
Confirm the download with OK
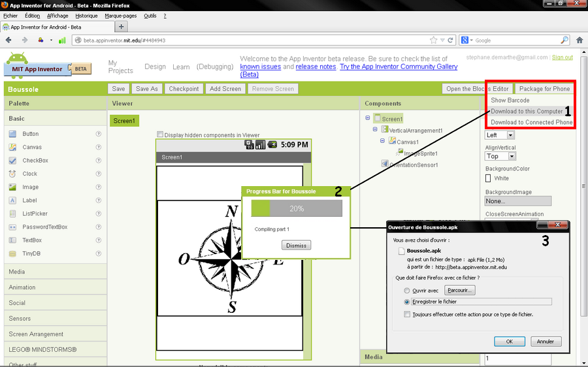509,342
